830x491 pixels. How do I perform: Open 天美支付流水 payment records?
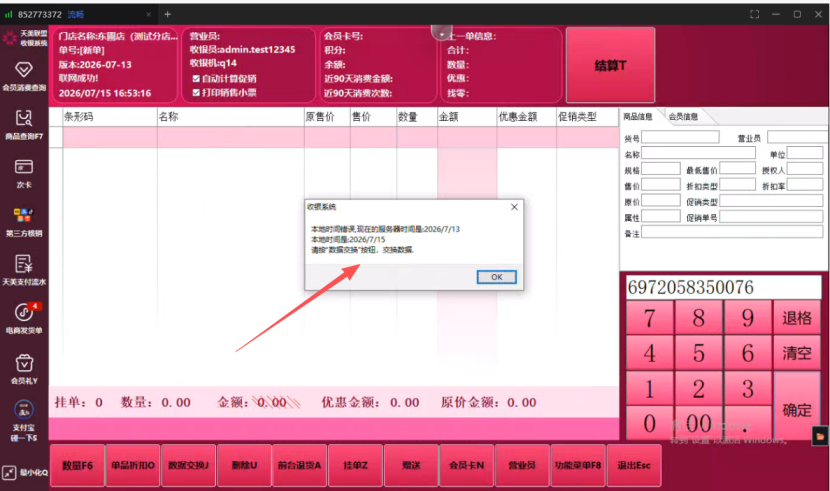[x=24, y=270]
